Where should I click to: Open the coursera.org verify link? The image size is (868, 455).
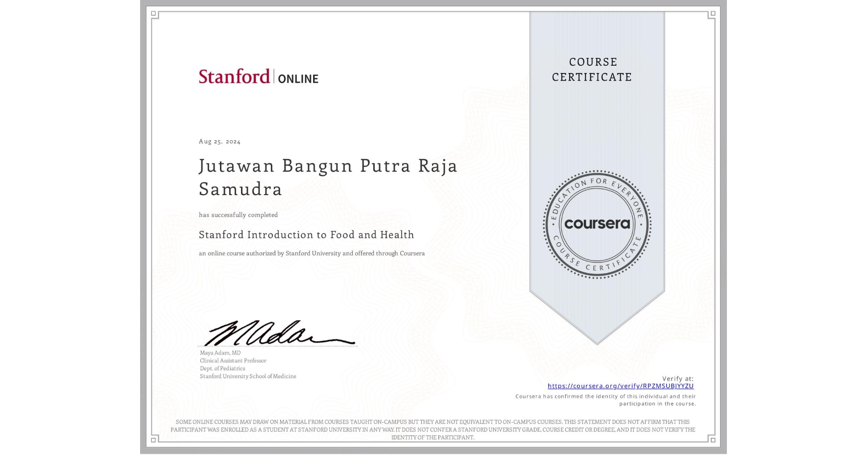coord(621,386)
